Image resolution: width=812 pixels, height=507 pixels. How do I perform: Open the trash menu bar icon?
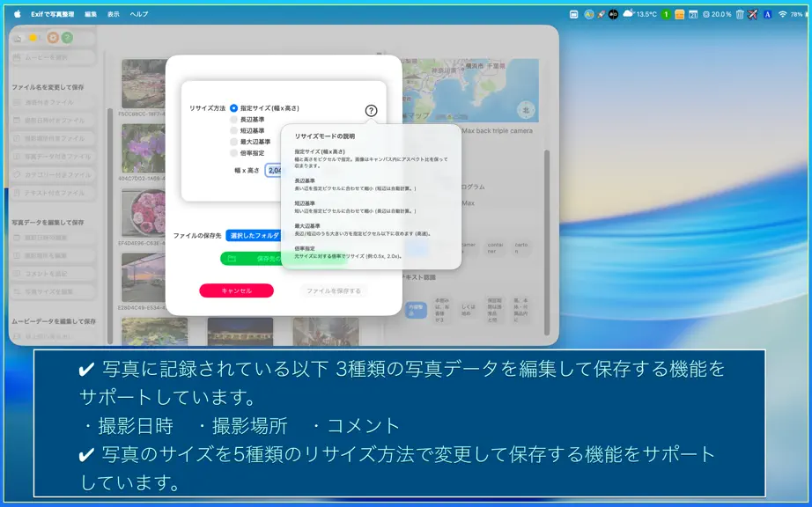pos(740,14)
